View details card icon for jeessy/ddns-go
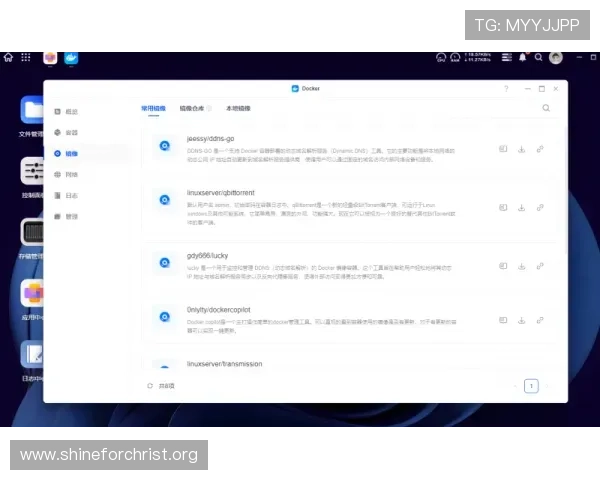The image size is (600, 480). (503, 149)
